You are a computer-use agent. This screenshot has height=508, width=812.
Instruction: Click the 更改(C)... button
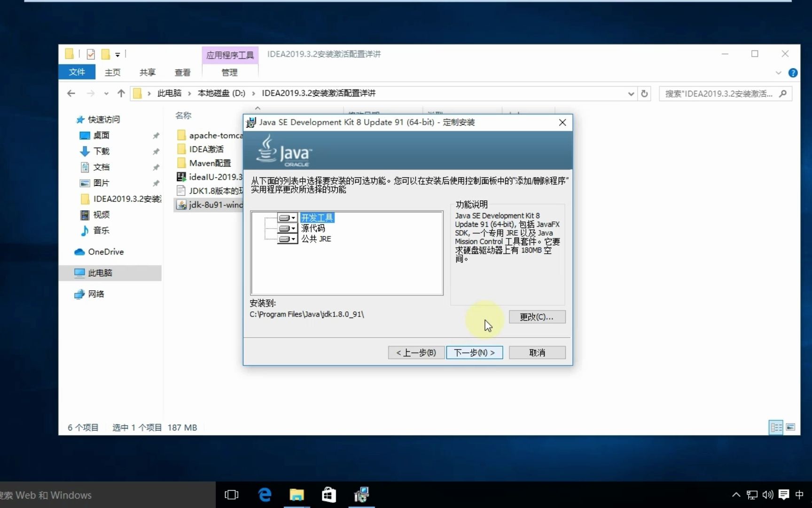pos(537,317)
